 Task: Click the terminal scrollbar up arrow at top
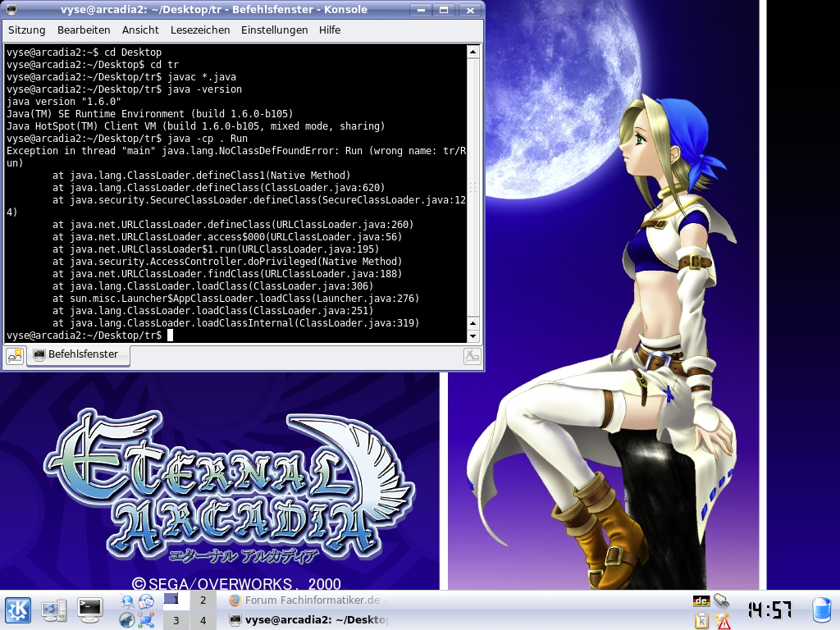point(472,52)
